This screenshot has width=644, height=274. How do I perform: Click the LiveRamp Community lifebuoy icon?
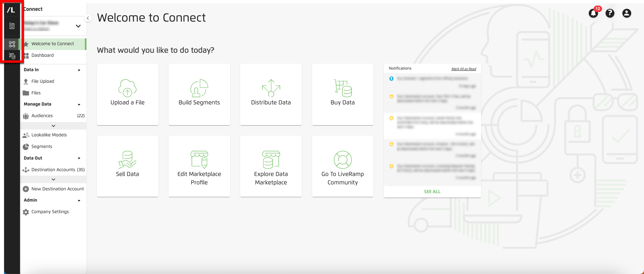click(x=343, y=160)
